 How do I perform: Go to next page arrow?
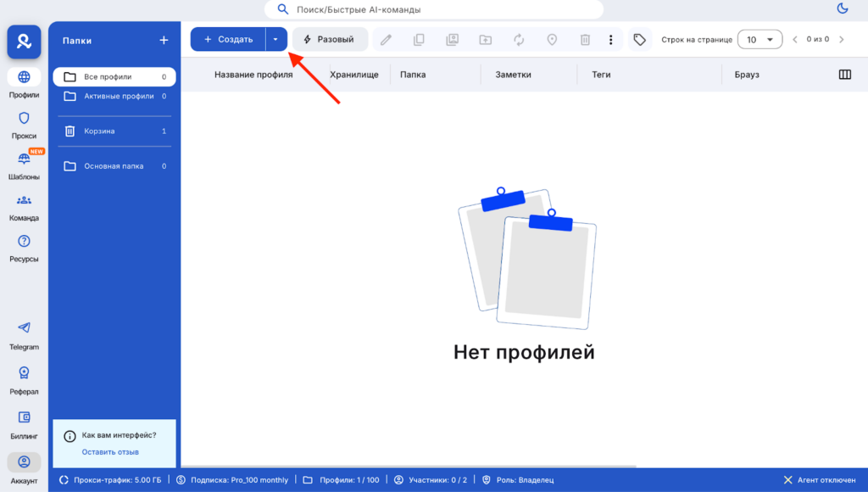tap(842, 39)
